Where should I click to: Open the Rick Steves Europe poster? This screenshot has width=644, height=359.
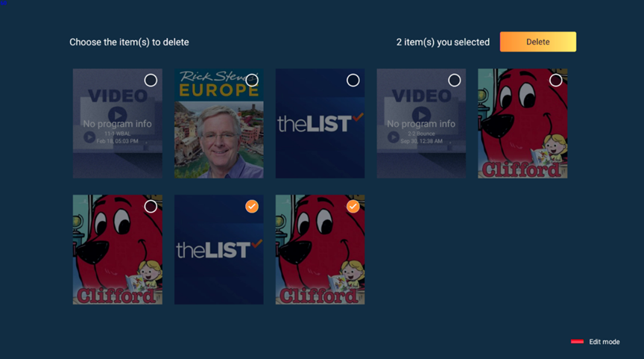pyautogui.click(x=219, y=123)
